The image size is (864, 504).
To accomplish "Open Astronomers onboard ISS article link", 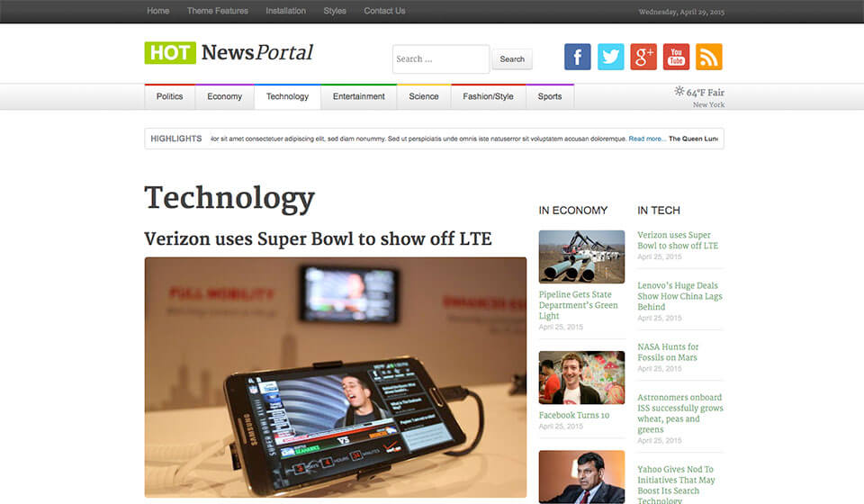I will (680, 413).
